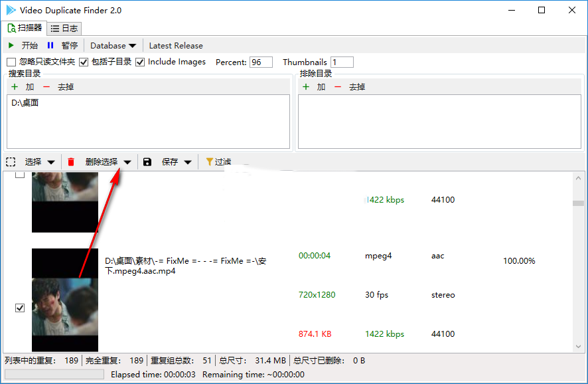Viewport: 588px width, 384px height.
Task: Click the file path D:\桌面\素材 text
Action: click(186, 266)
